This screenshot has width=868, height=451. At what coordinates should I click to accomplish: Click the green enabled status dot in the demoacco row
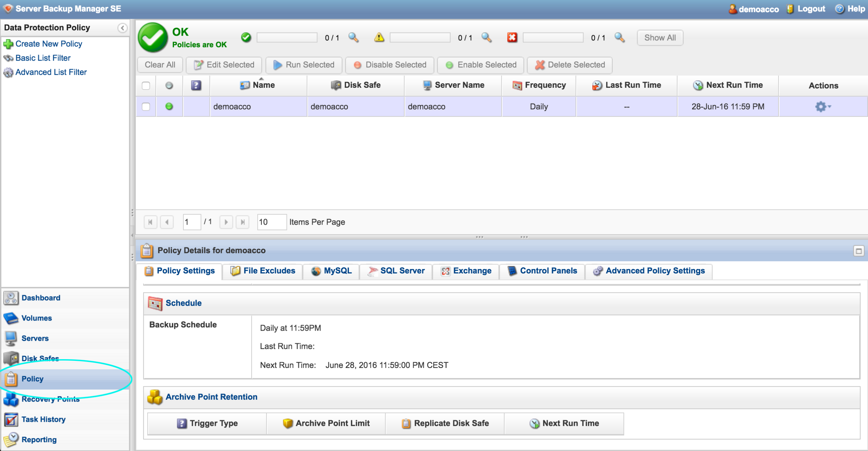(169, 106)
